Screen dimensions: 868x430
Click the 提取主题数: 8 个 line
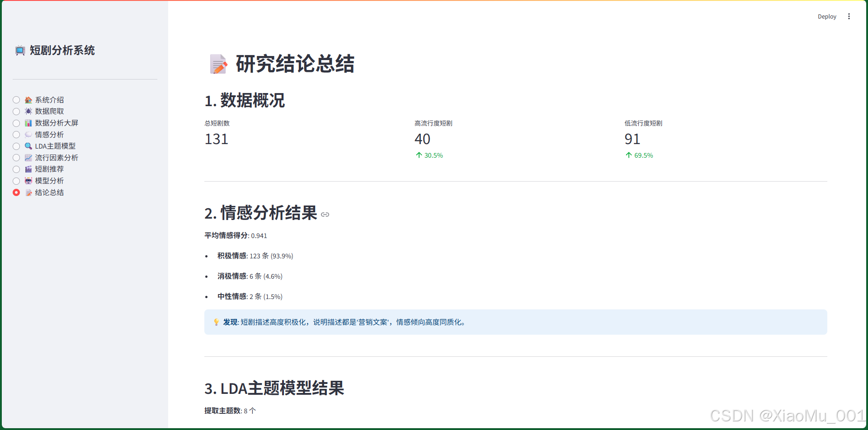(x=230, y=411)
